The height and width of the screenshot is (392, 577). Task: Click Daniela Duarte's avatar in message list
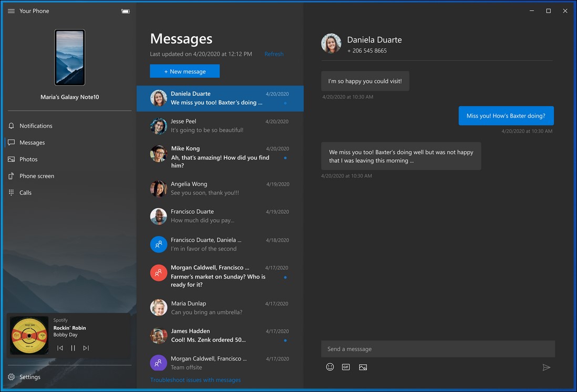[159, 98]
